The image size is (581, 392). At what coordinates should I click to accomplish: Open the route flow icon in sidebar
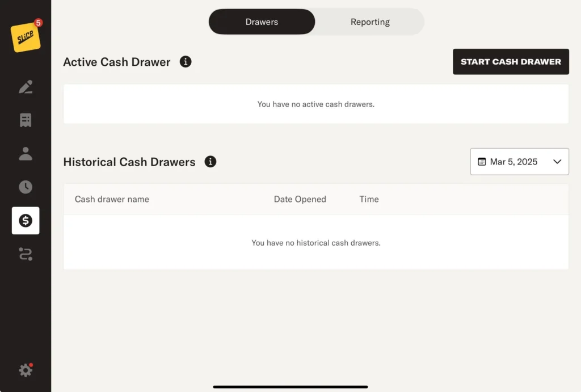(26, 254)
